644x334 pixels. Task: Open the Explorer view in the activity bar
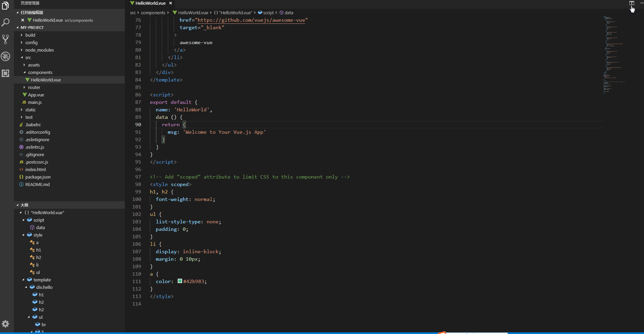(x=5, y=5)
